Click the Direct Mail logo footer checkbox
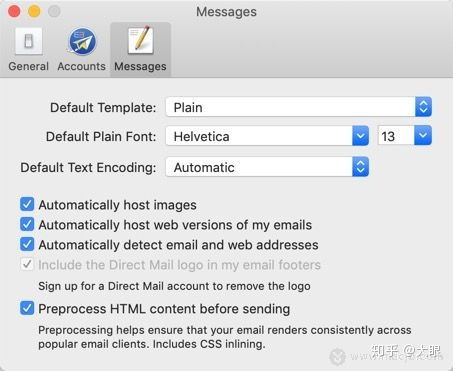 [x=27, y=265]
